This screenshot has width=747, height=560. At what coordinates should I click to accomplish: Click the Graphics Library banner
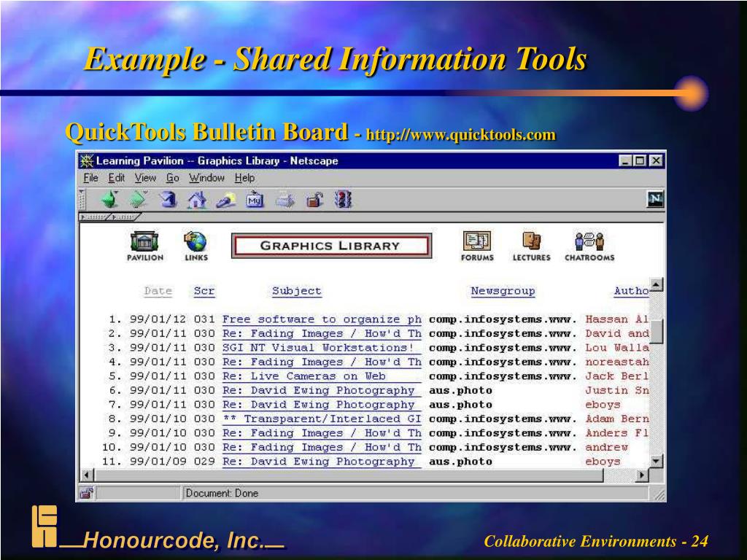[x=331, y=246]
